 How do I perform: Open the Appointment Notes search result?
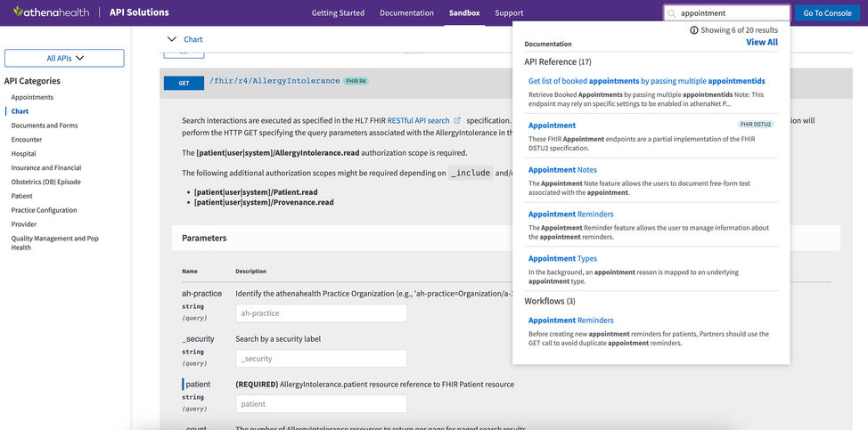tap(562, 170)
